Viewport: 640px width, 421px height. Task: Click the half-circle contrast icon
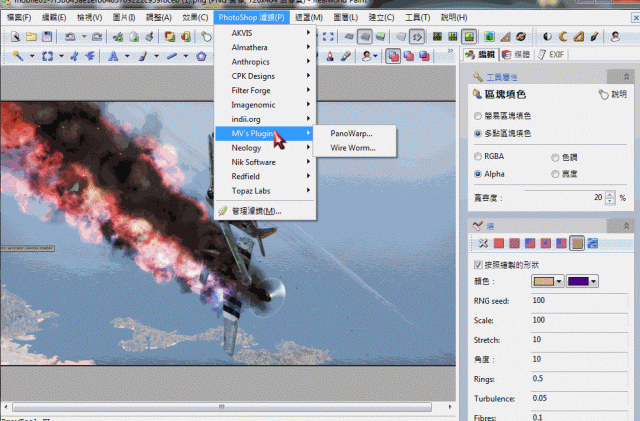547,37
